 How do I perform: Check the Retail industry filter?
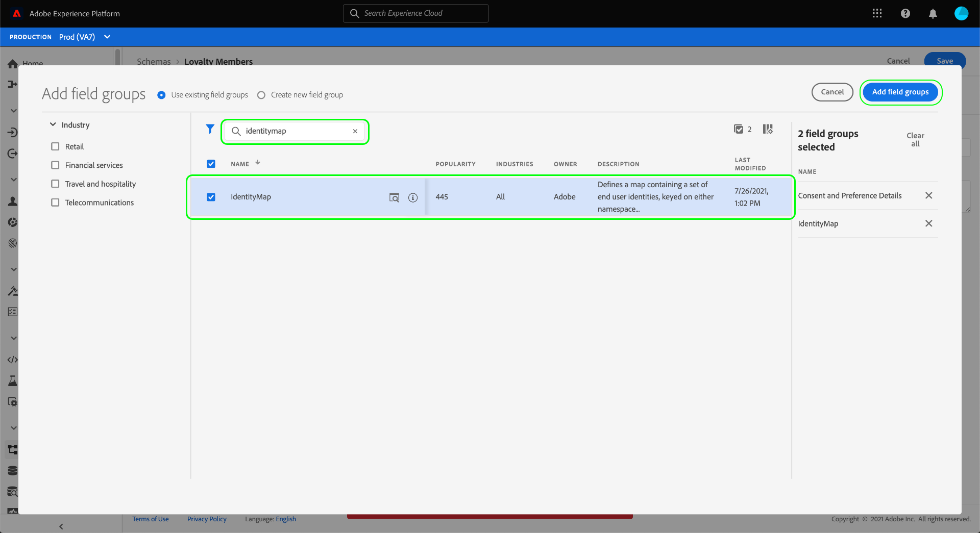click(55, 146)
